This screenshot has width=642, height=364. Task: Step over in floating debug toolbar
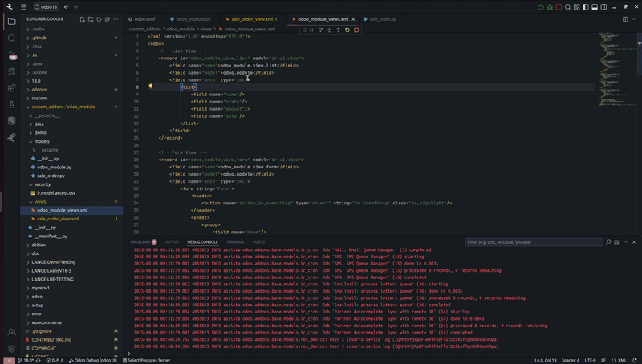click(x=320, y=30)
